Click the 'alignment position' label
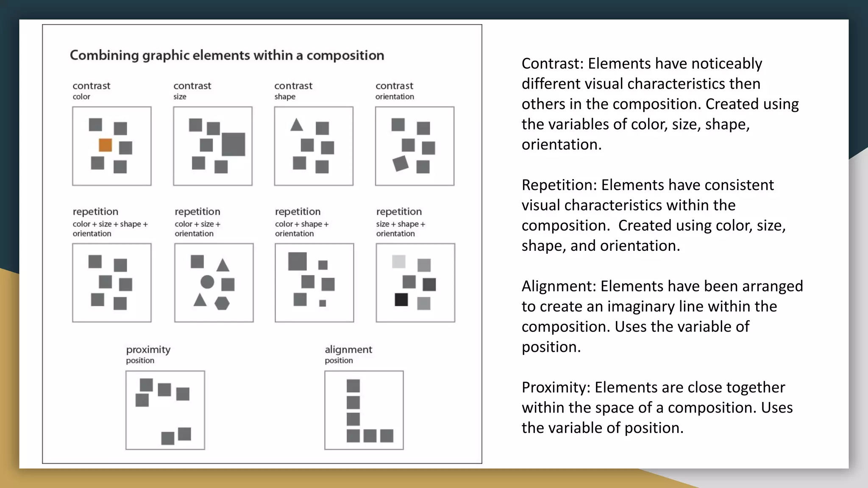Image resolution: width=868 pixels, height=488 pixels. pyautogui.click(x=348, y=355)
